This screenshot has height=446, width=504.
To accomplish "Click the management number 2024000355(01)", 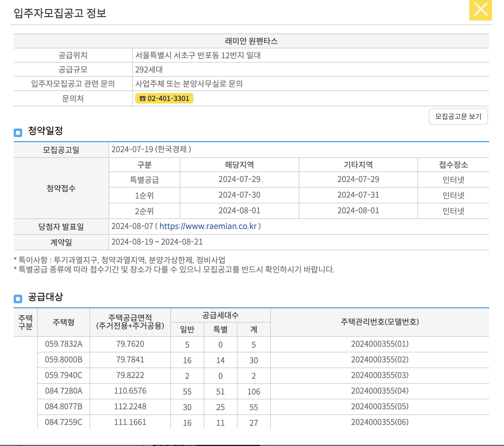I will click(x=380, y=344).
